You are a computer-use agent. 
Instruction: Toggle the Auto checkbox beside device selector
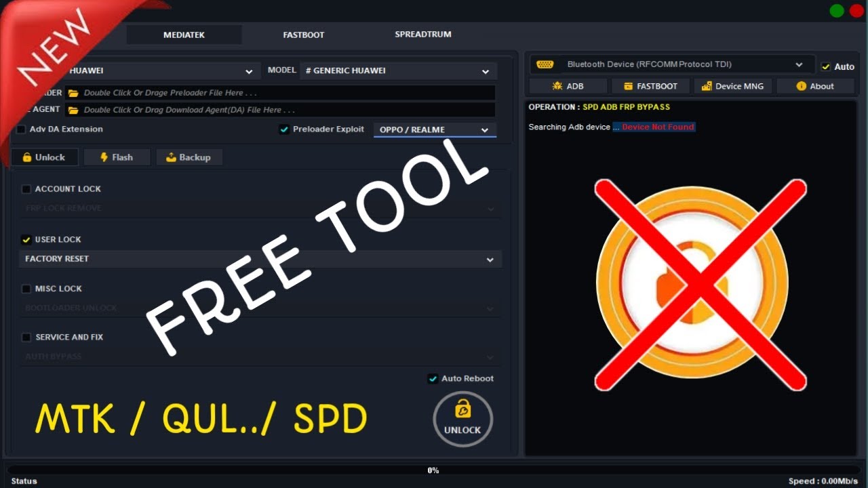(825, 66)
